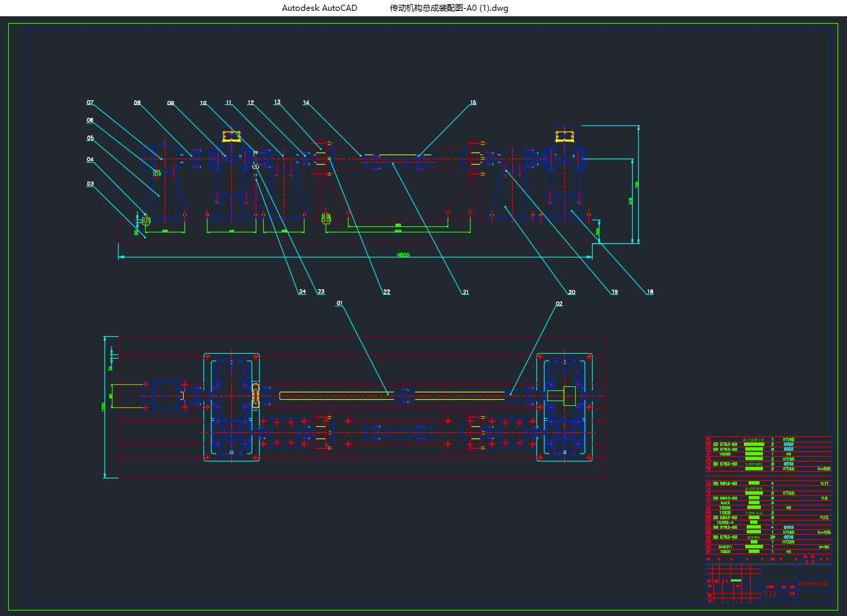Select callout number 02 near right gearbox
847x616 pixels.
pos(559,304)
